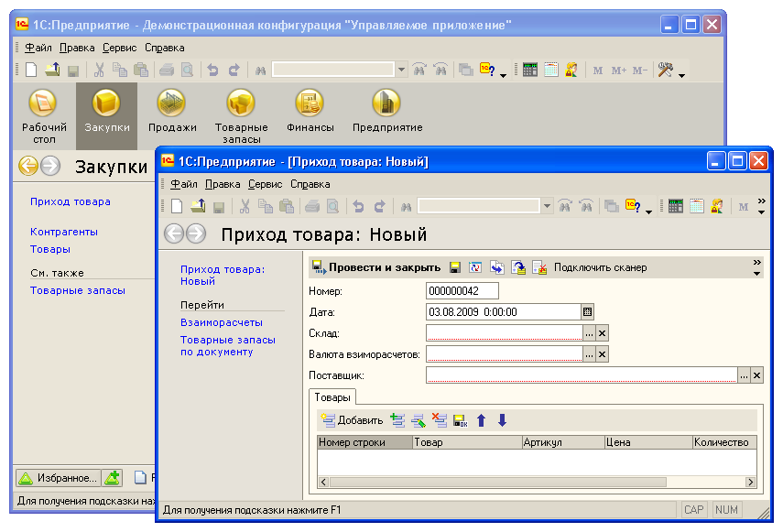Viewport: 783px width, 532px height.
Task: Open Приход товара link in main window
Action: pyautogui.click(x=71, y=201)
